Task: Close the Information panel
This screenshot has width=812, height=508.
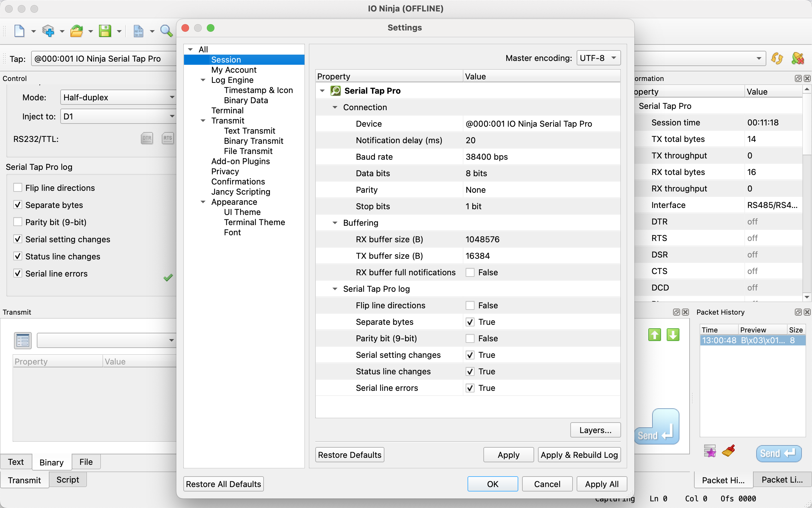Action: 807,78
